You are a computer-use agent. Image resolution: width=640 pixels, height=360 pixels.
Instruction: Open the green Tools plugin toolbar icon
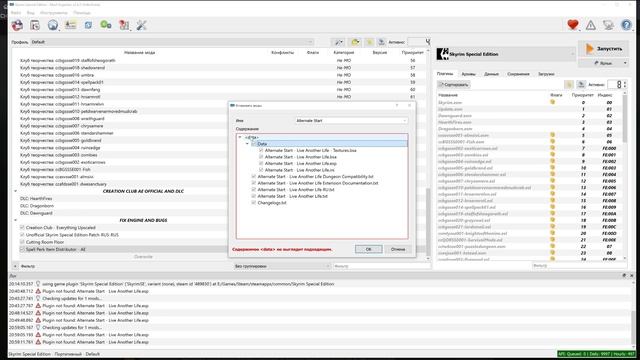(x=106, y=25)
